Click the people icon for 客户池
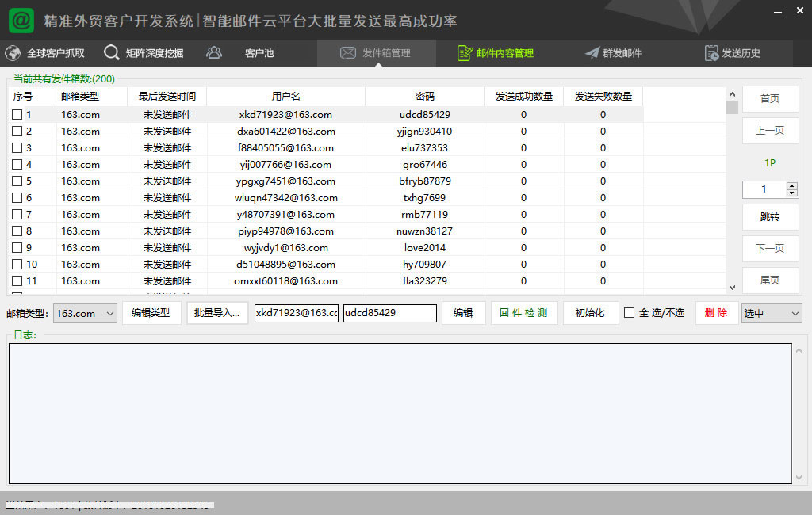This screenshot has height=515, width=812. 214,53
